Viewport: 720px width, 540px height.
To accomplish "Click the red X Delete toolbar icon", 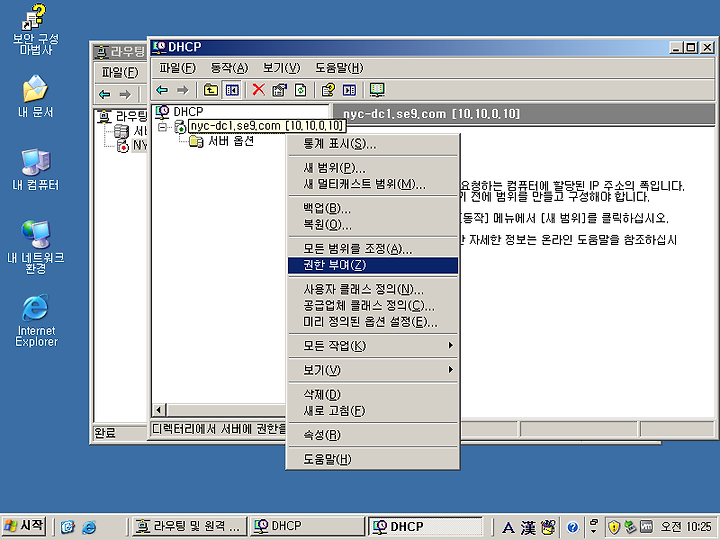I will 259,90.
